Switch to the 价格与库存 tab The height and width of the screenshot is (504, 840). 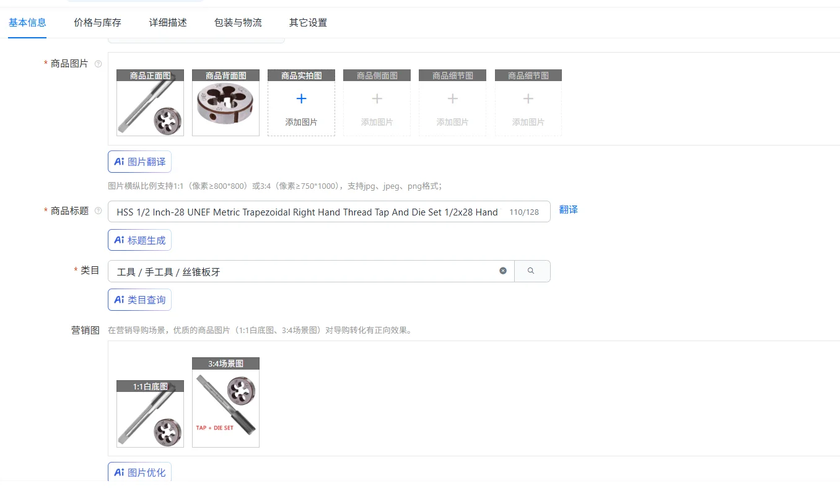[x=97, y=23]
